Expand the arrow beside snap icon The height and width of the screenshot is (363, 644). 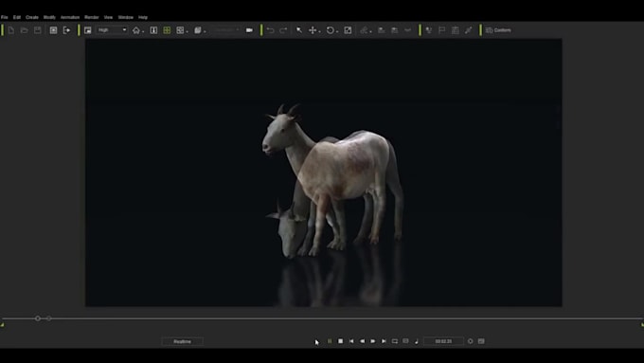(x=188, y=31)
